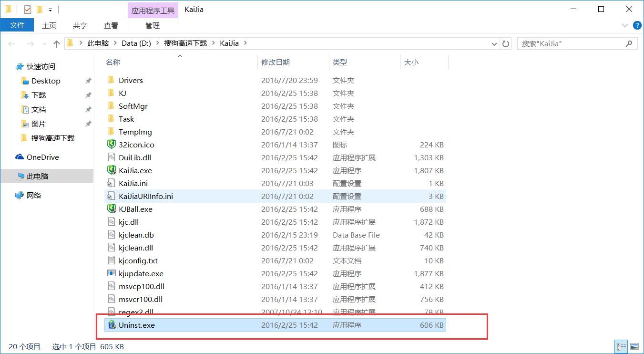This screenshot has width=644, height=354.
Task: Switch to the 共享 ribbon tab
Action: (80, 25)
